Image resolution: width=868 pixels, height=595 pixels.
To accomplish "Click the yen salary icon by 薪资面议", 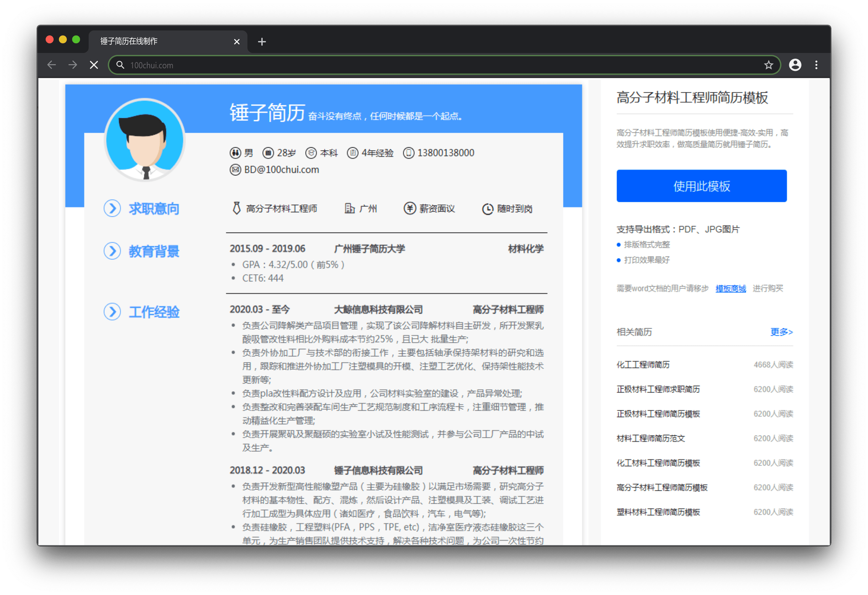I will pos(410,208).
